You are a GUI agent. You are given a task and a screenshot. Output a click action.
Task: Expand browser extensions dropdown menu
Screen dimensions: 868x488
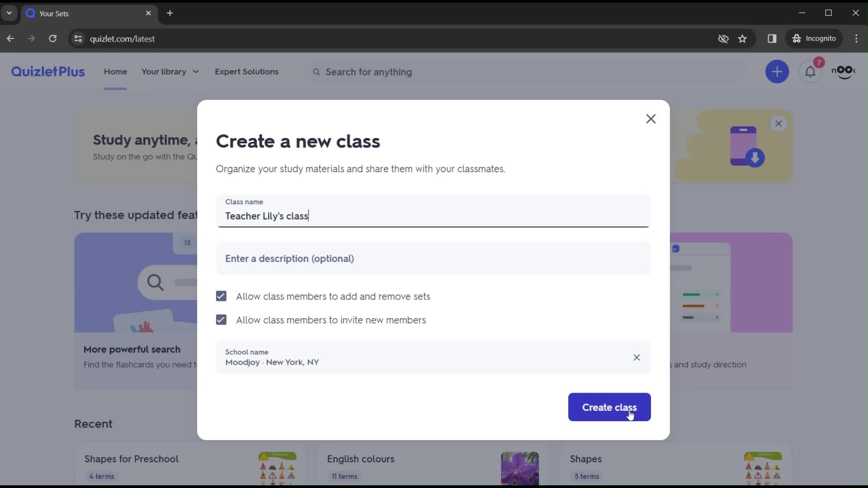773,39
